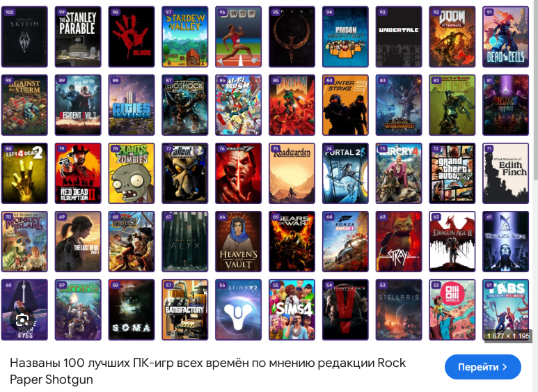Open the Stray cat cover numbered 63
Viewport: 538px width, 392px height.
(399, 242)
